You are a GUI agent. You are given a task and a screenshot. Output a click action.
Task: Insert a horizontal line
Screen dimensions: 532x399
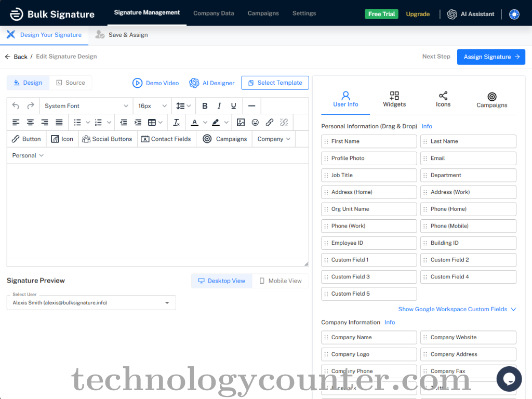click(x=251, y=106)
